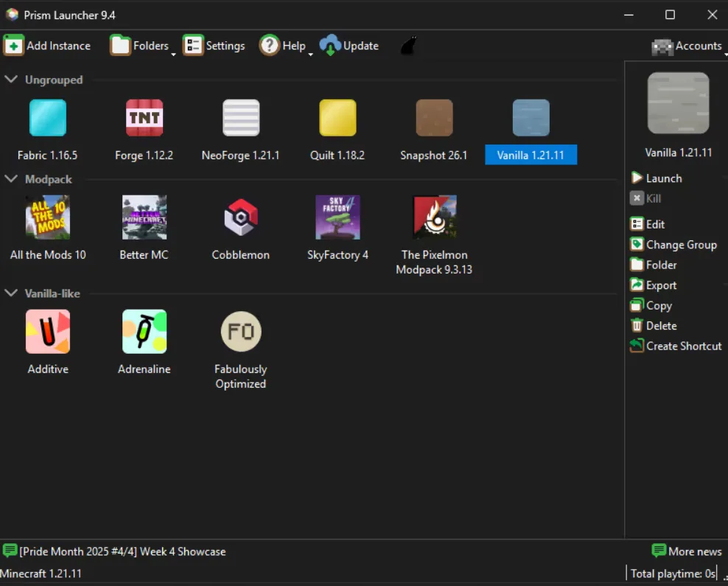Screen dimensions: 728x586
Task: Click the Update button
Action: [x=349, y=46]
